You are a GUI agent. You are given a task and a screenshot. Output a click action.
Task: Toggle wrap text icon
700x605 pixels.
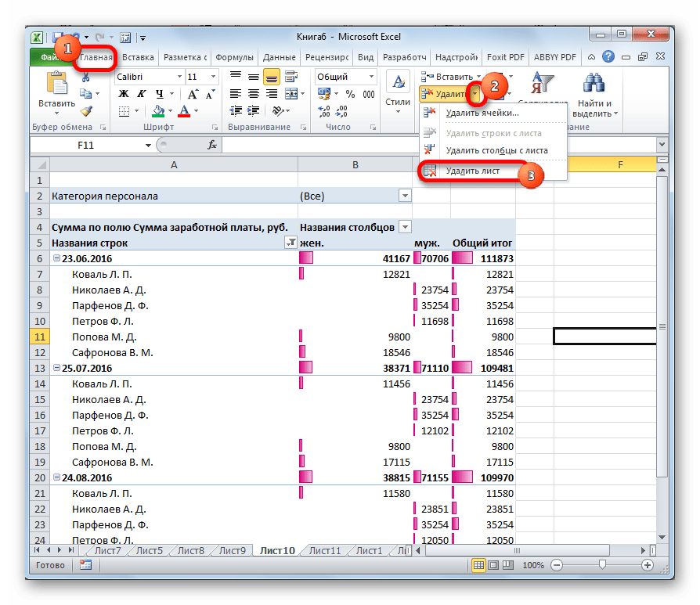291,77
